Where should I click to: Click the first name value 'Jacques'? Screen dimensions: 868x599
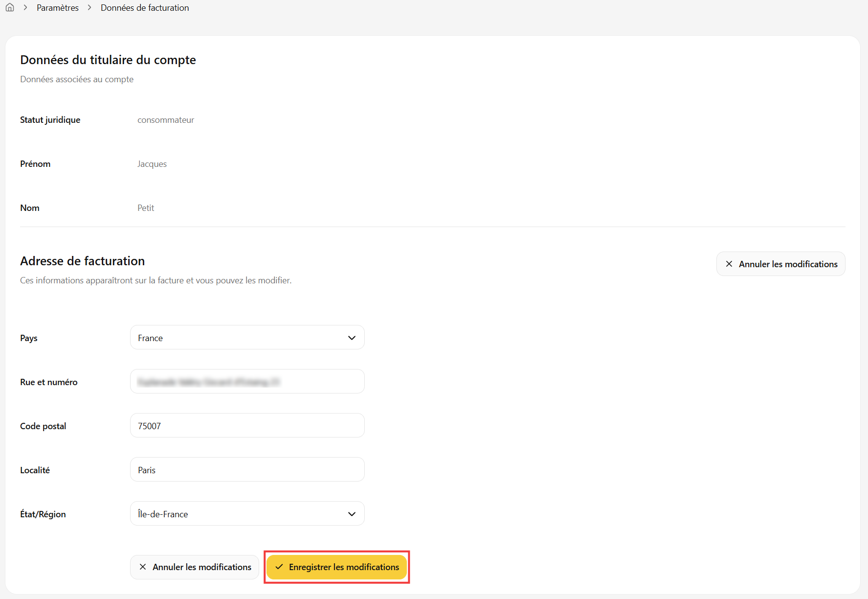[x=152, y=164]
